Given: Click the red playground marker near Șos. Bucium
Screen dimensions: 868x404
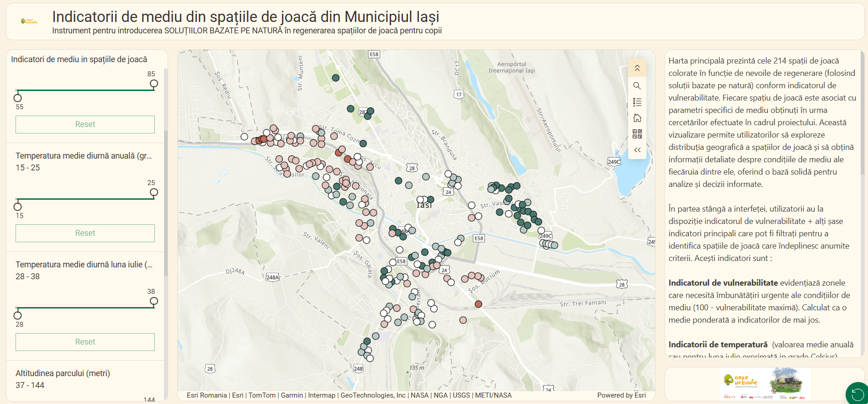Looking at the screenshot, I should pyautogui.click(x=478, y=304).
